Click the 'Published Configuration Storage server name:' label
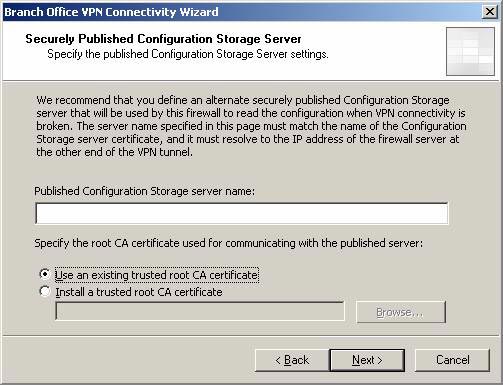This screenshot has width=503, height=385. (x=144, y=191)
